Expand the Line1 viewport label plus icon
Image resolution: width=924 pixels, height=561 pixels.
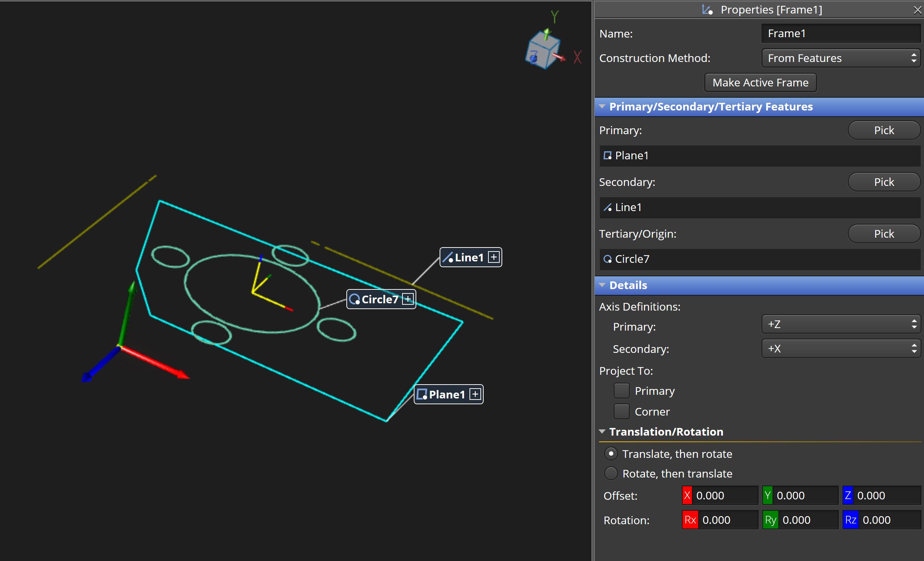coord(494,257)
